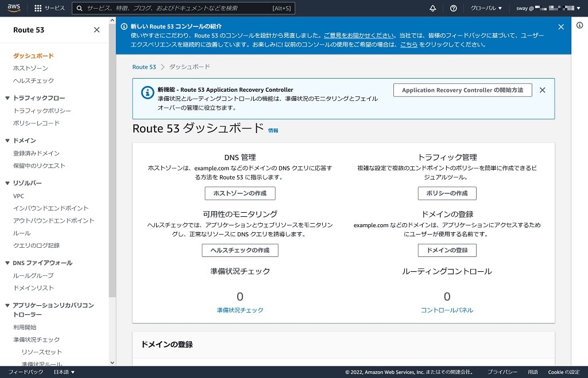The image size is (588, 378).
Task: Open 保留中のリクエスト in the sidebar
Action: click(x=39, y=165)
